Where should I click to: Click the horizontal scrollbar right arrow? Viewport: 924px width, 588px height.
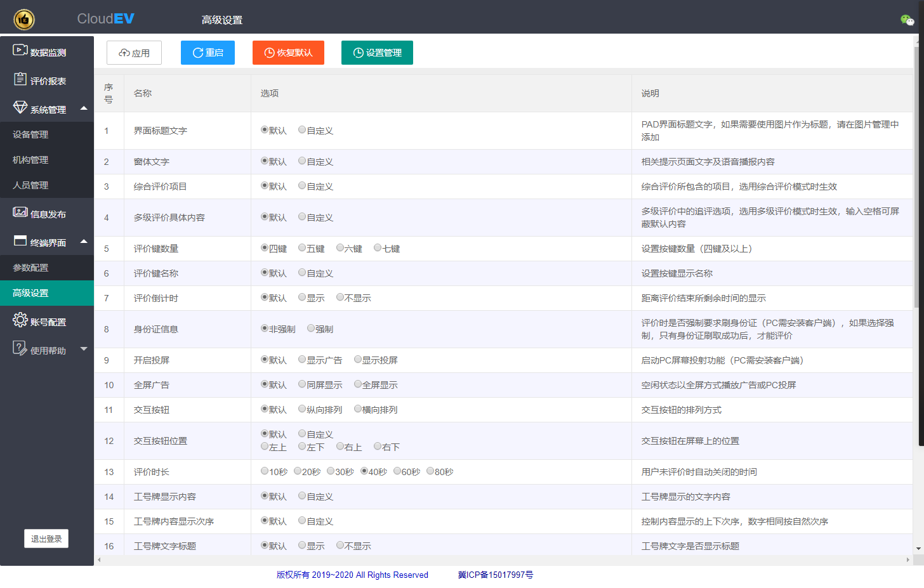pos(908,560)
